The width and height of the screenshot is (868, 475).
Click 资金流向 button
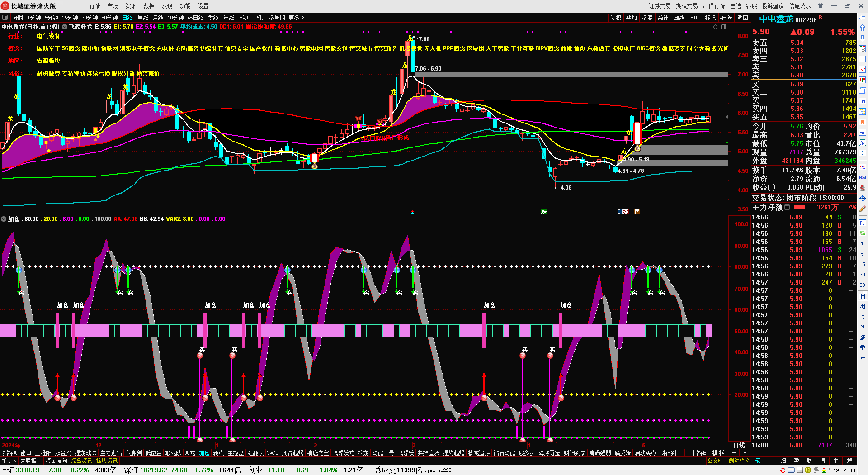[56, 461]
